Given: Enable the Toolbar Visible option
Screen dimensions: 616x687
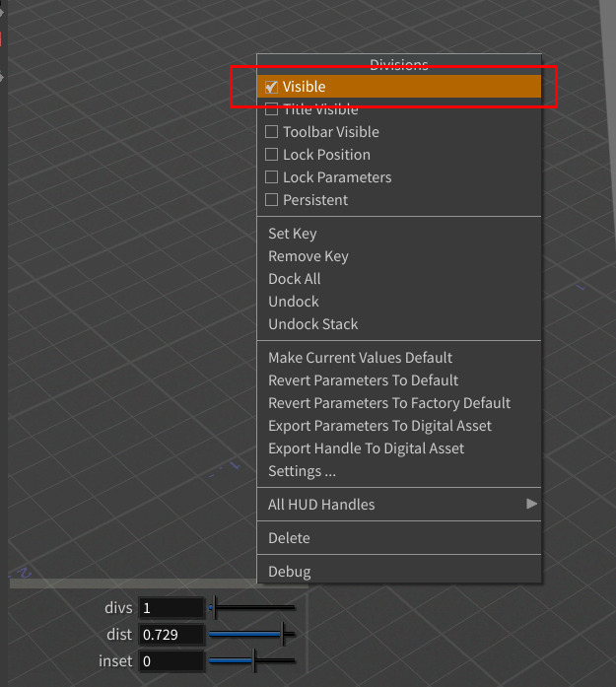Looking at the screenshot, I should coord(271,132).
